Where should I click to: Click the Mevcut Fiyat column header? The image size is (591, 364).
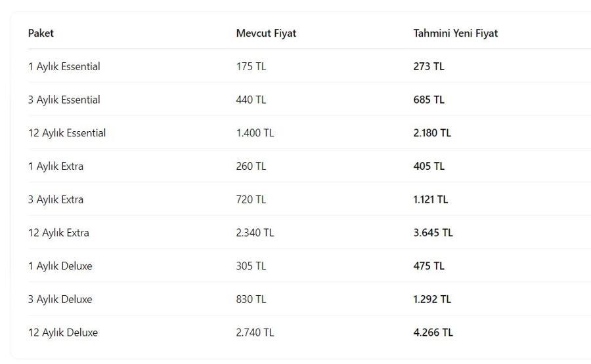[x=266, y=33]
